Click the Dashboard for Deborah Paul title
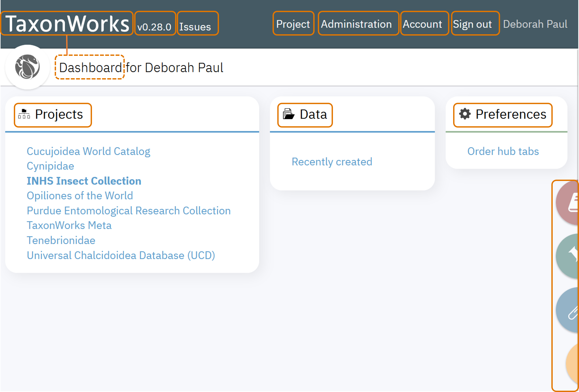 [141, 68]
